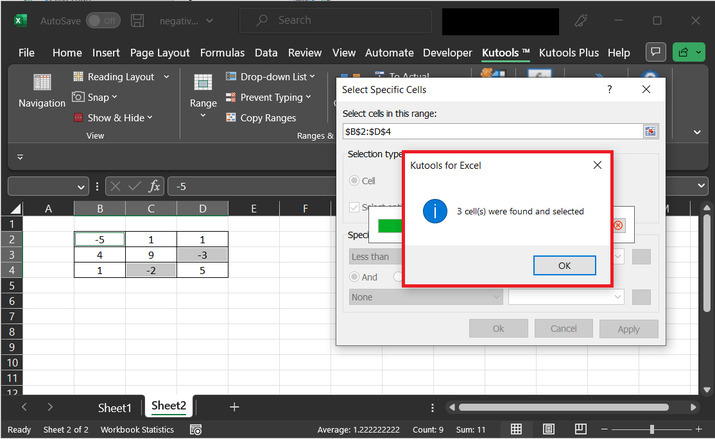Switch to Sheet1 tab
This screenshot has width=715, height=439.
coord(114,407)
